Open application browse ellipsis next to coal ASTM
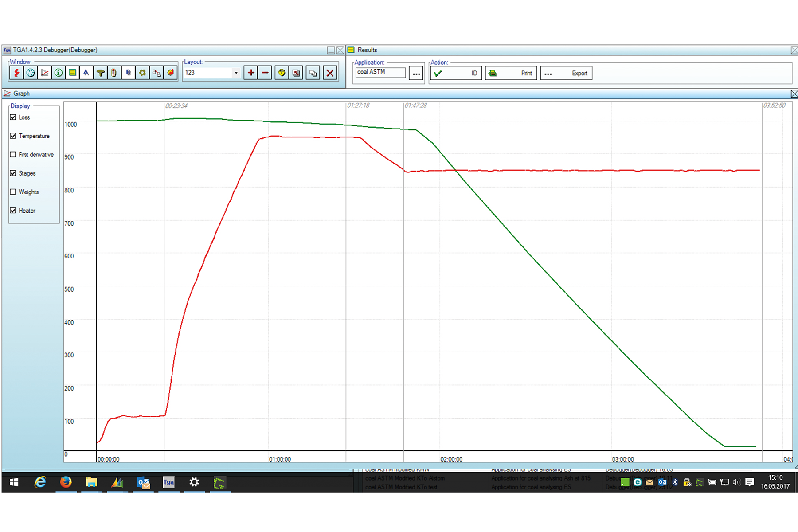Image resolution: width=798 pixels, height=532 pixels. tap(416, 74)
